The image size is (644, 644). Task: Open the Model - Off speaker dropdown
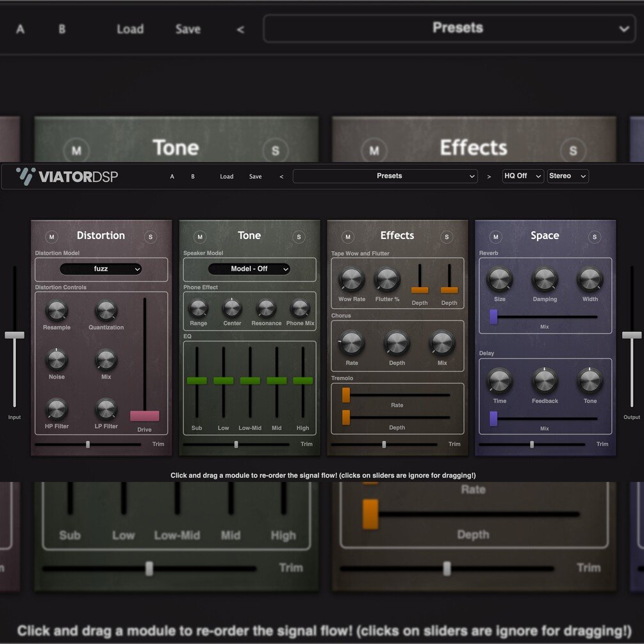249,269
